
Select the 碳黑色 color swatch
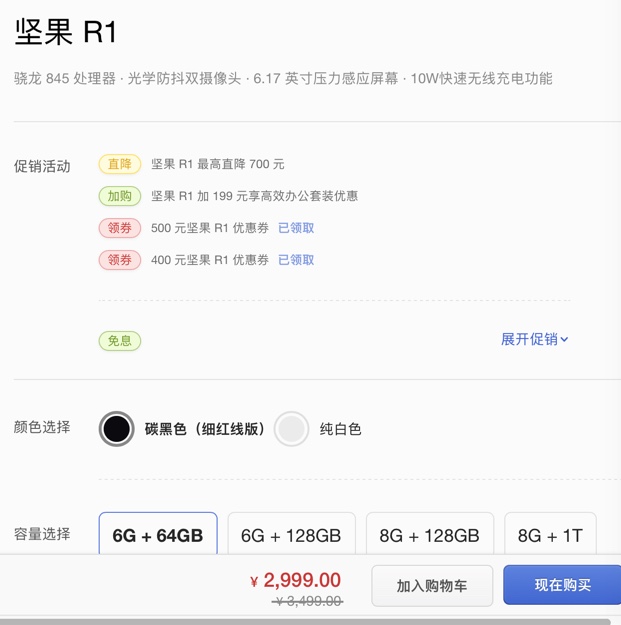(117, 429)
